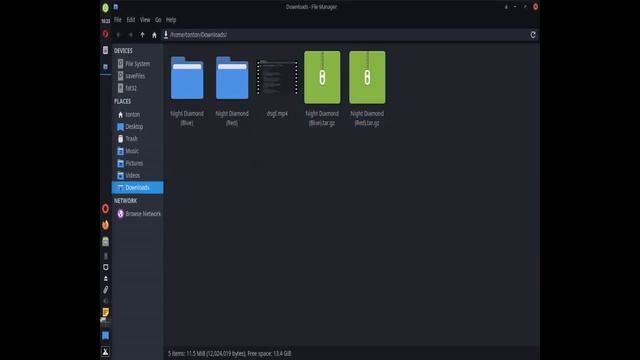
Task: Select the Night Diamond (Red) folder icon
Action: click(x=232, y=78)
